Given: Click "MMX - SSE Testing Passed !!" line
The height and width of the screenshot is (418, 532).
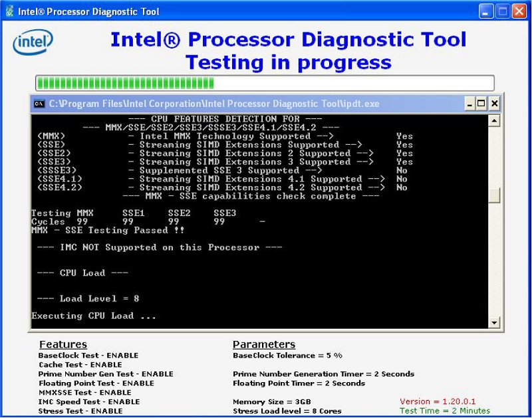Looking at the screenshot, I should 108,230.
